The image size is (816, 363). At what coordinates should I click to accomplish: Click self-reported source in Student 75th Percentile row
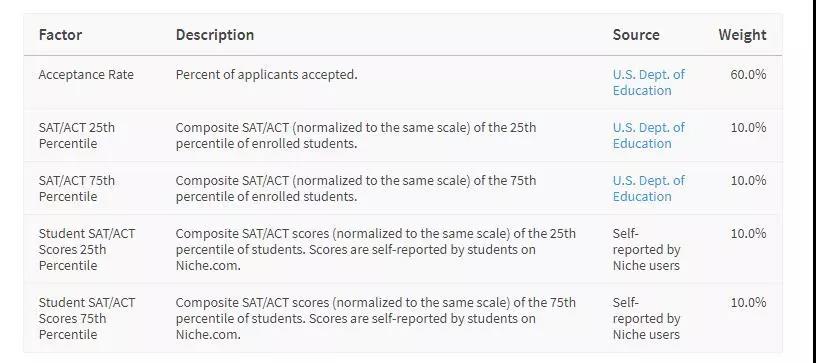(646, 318)
